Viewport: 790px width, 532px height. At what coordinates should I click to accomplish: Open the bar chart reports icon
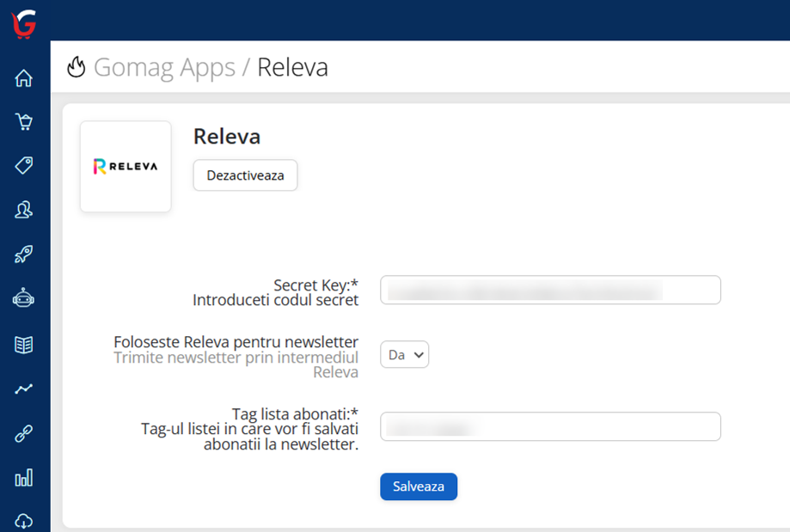[24, 478]
